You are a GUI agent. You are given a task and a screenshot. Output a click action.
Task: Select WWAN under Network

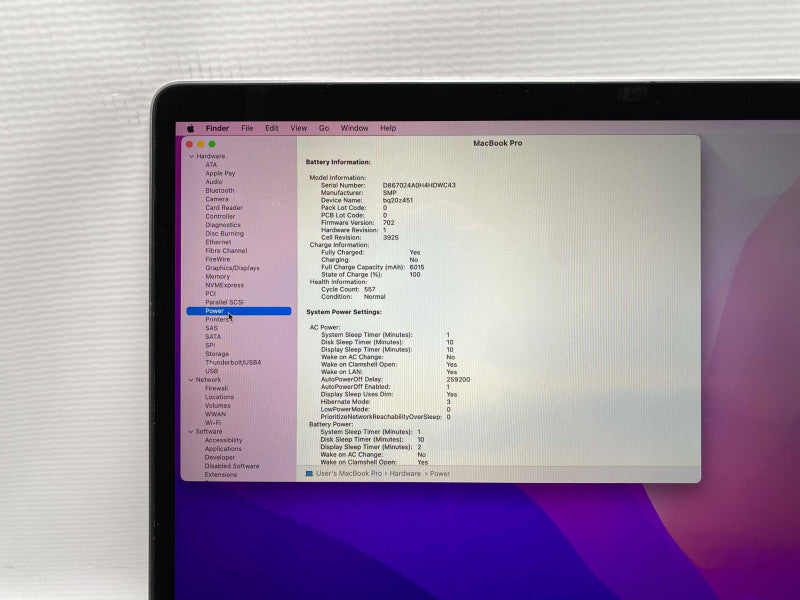(x=215, y=414)
